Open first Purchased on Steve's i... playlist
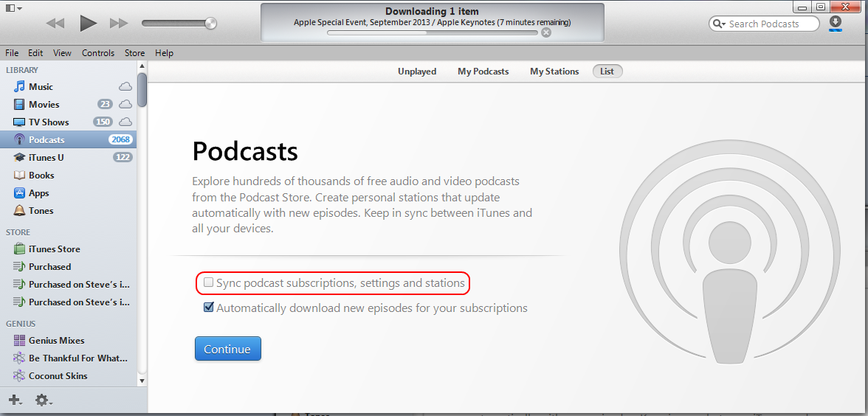Viewport: 868px width, 416px height. [x=68, y=285]
